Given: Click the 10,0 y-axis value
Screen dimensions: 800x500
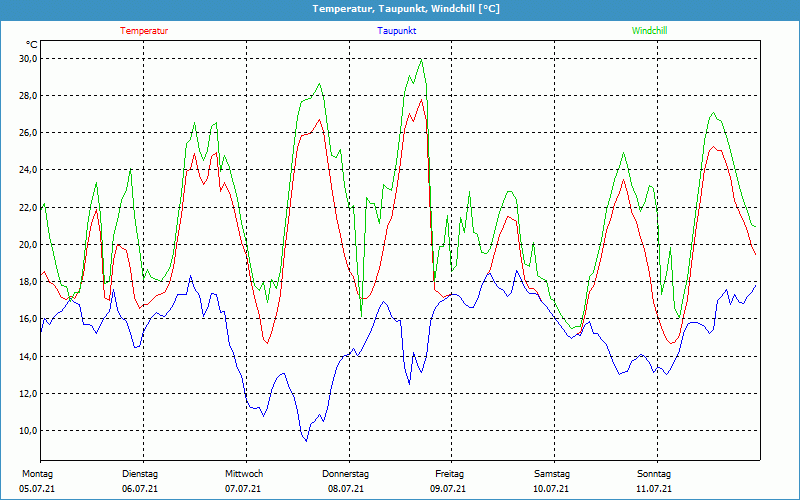Looking at the screenshot, I should coord(28,431).
